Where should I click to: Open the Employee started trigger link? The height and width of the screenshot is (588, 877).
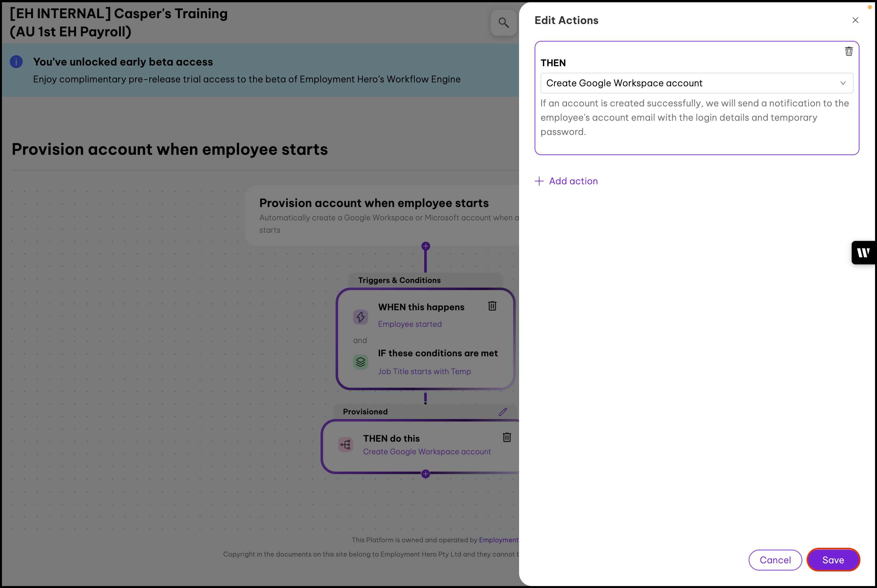tap(410, 324)
